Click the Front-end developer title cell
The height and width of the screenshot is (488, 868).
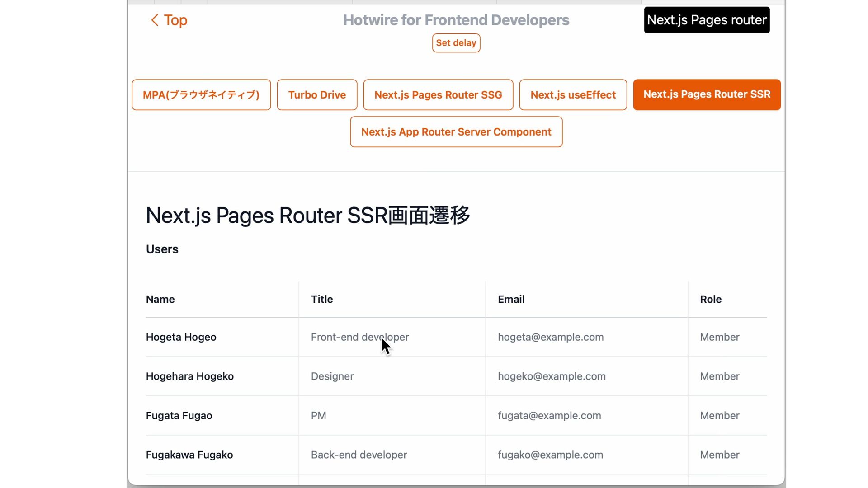pos(360,337)
